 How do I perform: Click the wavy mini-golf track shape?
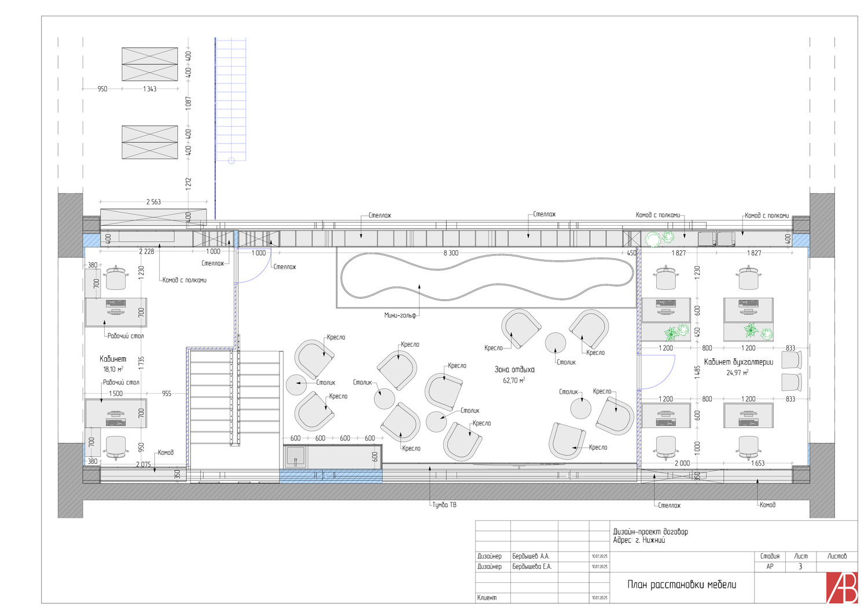click(486, 277)
